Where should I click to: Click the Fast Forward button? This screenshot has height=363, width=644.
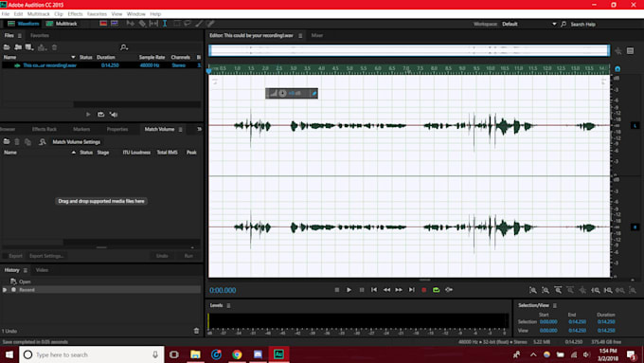[x=399, y=290]
